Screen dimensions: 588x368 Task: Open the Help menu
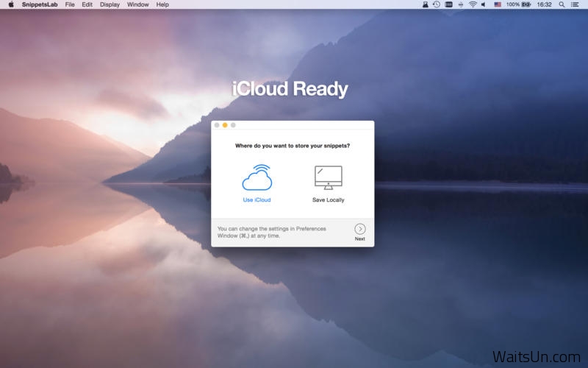pos(162,4)
